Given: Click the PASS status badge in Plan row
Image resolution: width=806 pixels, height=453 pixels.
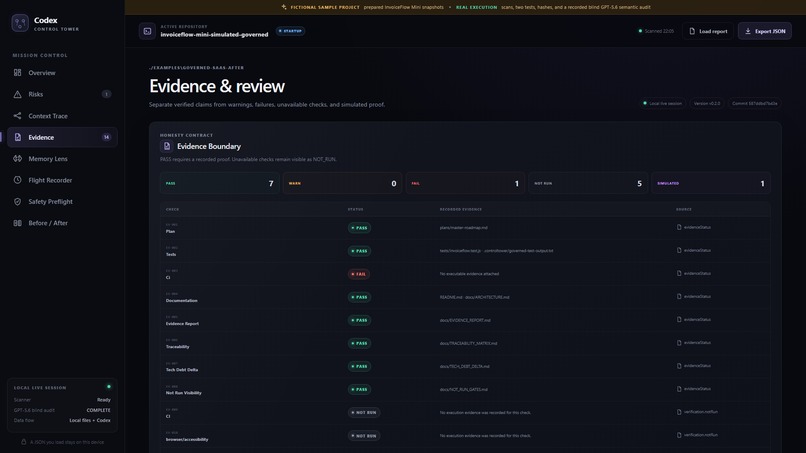Looking at the screenshot, I should (359, 228).
